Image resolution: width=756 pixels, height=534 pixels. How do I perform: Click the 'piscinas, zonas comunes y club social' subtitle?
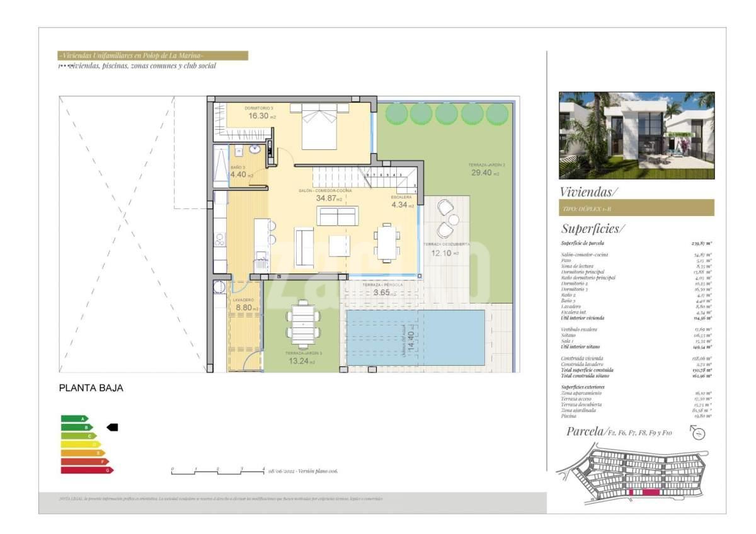tap(158, 65)
